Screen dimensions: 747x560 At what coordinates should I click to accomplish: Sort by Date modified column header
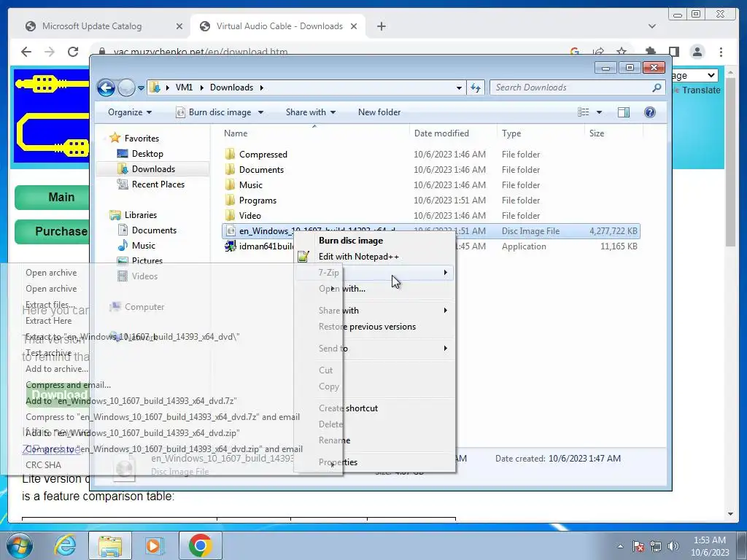click(x=441, y=133)
